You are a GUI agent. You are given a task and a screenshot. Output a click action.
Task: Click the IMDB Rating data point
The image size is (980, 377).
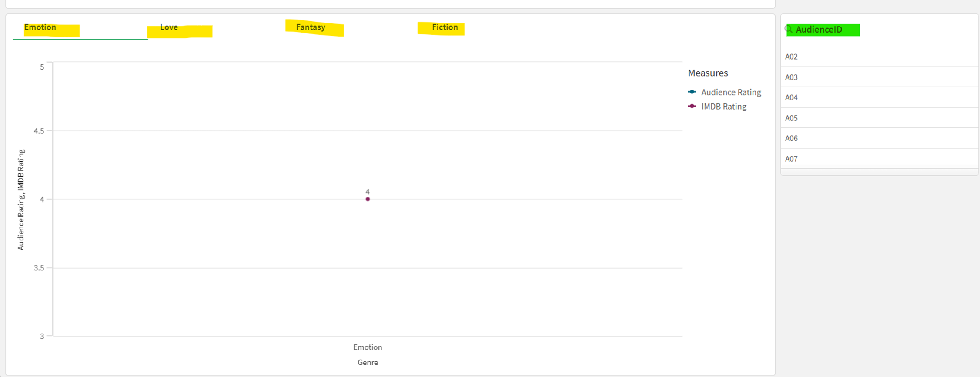pos(368,199)
